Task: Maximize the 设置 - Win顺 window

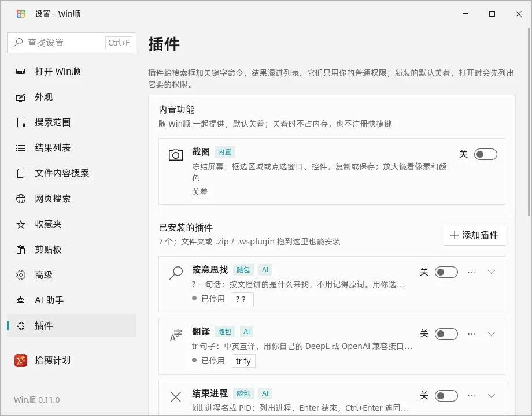Action: coord(492,14)
